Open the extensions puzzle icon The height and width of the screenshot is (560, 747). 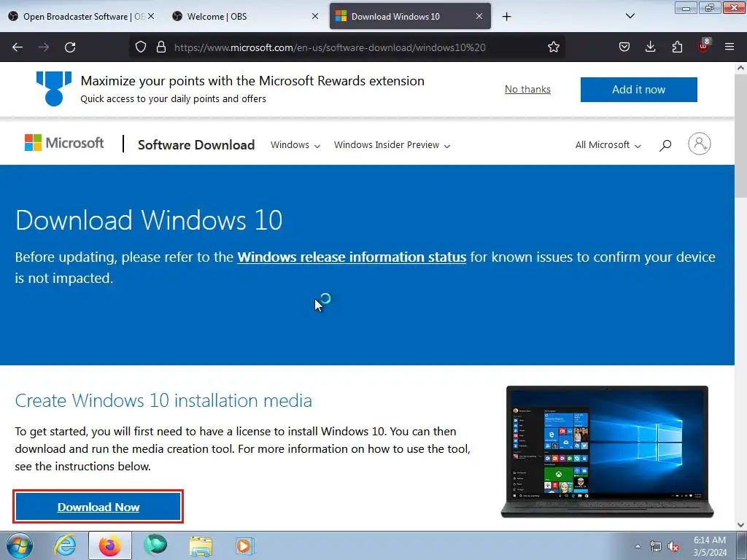point(677,47)
